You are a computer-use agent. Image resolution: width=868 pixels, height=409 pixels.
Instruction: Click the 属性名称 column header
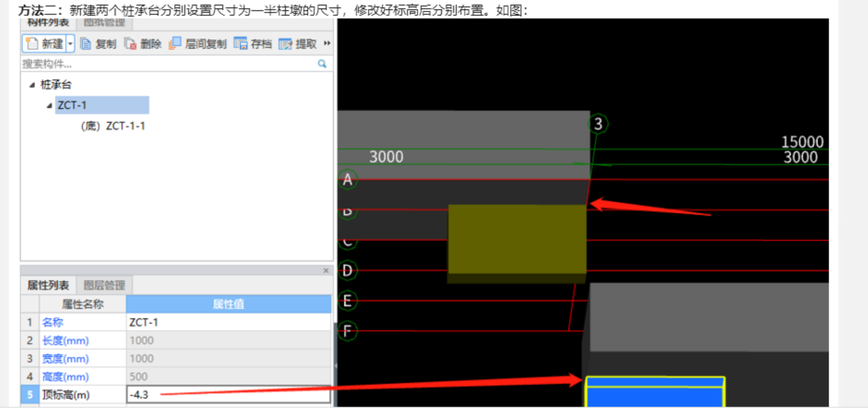tap(83, 304)
